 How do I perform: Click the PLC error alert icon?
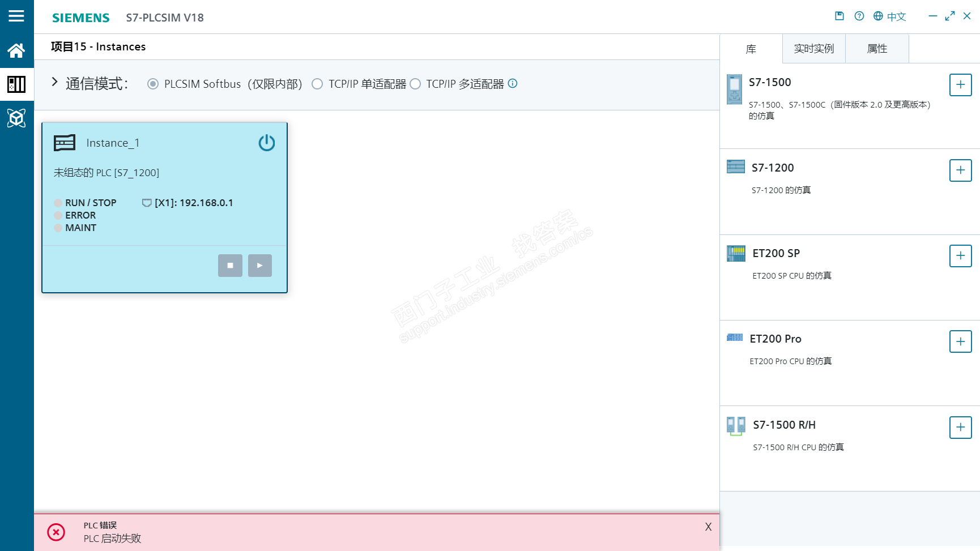coord(56,532)
